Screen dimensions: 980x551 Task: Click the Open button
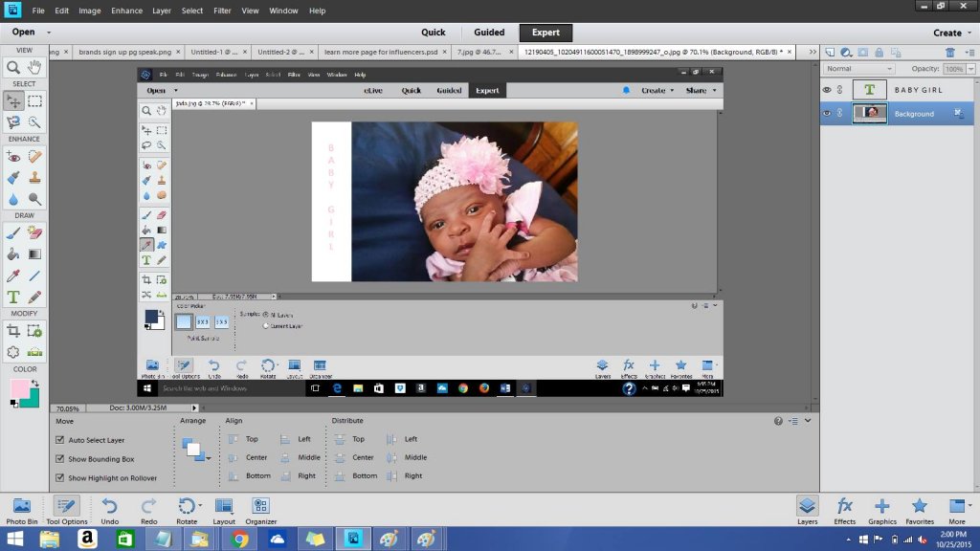[x=24, y=32]
